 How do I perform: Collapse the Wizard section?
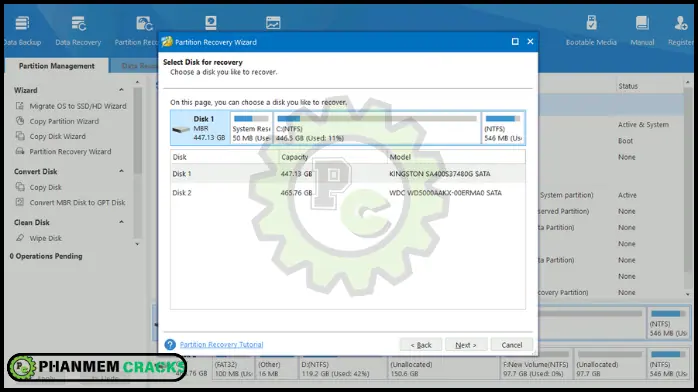click(x=122, y=90)
